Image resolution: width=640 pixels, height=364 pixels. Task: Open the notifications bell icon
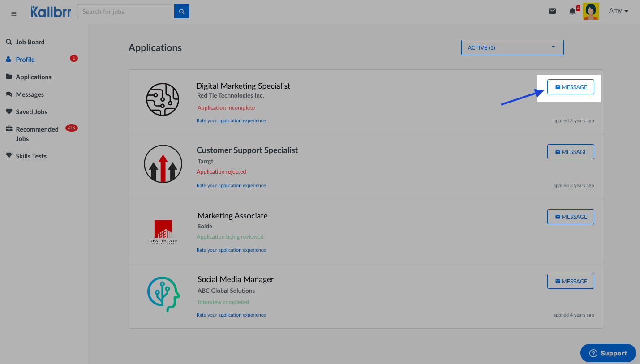pos(572,11)
